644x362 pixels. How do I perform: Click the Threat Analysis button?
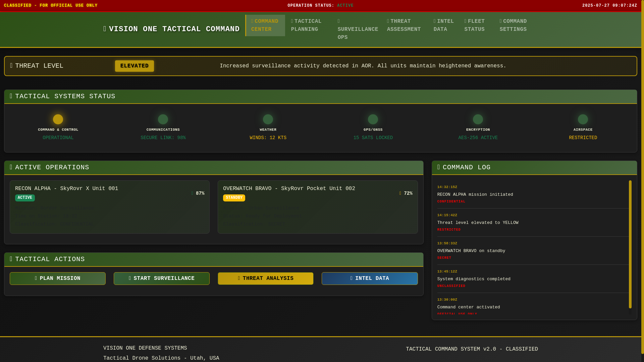[x=266, y=279]
